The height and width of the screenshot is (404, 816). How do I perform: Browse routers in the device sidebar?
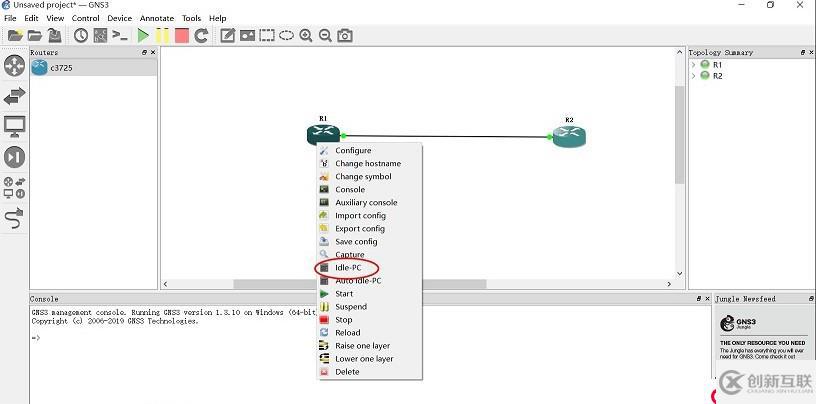[x=15, y=66]
